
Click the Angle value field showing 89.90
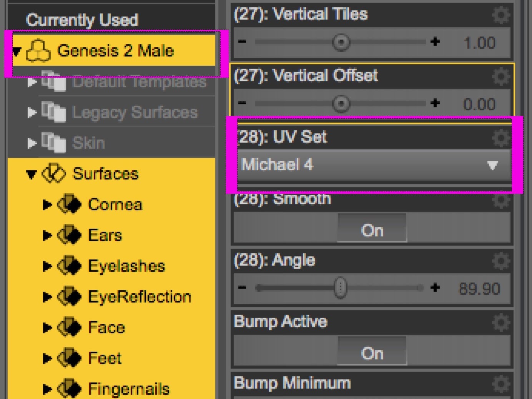tap(479, 289)
